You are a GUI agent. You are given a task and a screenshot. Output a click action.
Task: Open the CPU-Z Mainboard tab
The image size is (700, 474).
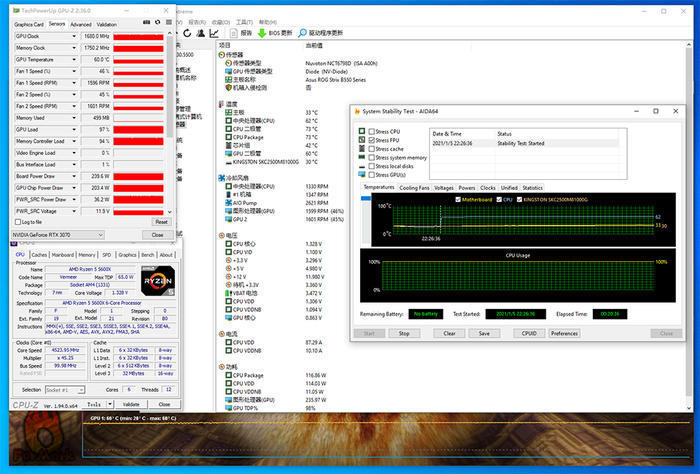(62, 255)
